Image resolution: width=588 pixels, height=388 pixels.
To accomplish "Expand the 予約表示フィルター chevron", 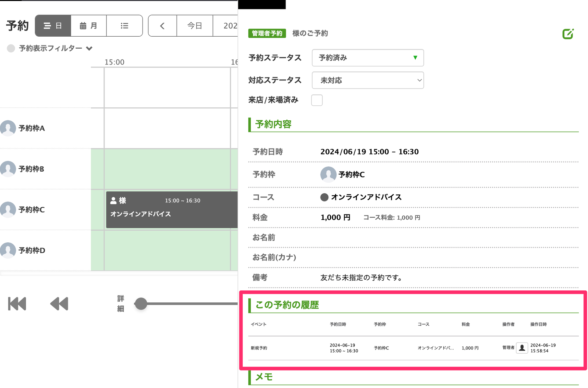I will [x=89, y=48].
